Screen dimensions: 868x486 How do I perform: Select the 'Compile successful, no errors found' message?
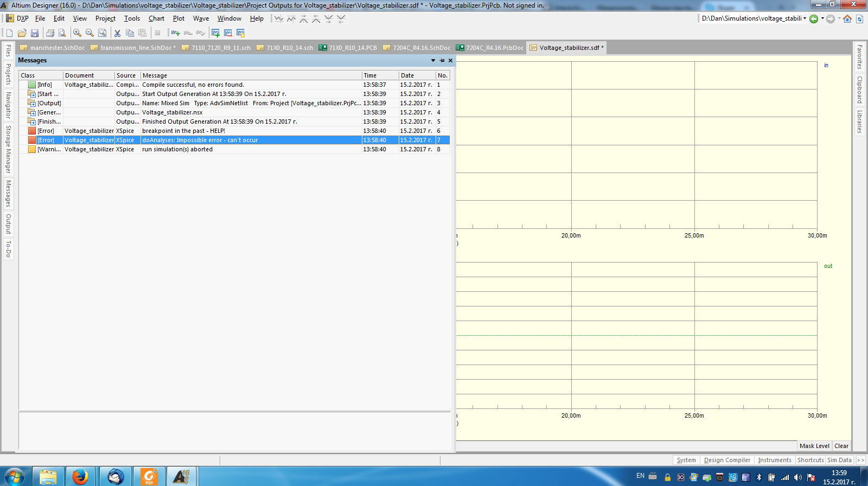(x=234, y=85)
